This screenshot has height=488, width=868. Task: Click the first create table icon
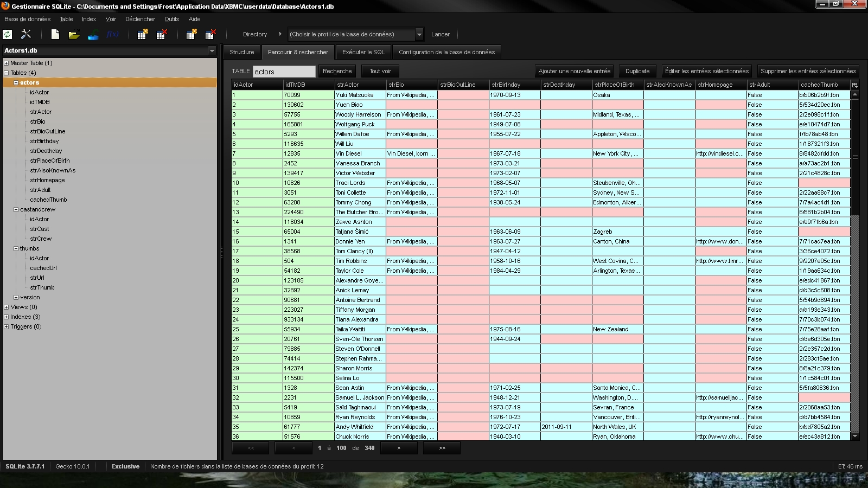142,34
